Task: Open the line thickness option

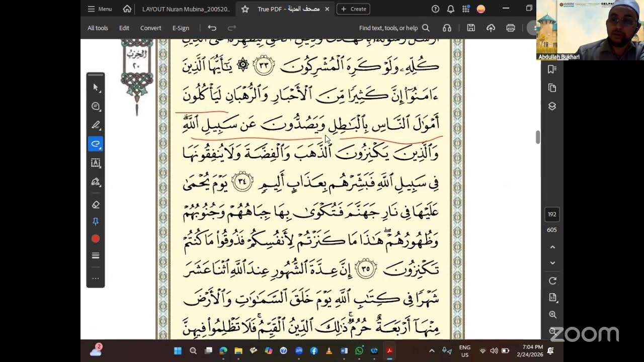Action: pyautogui.click(x=96, y=255)
